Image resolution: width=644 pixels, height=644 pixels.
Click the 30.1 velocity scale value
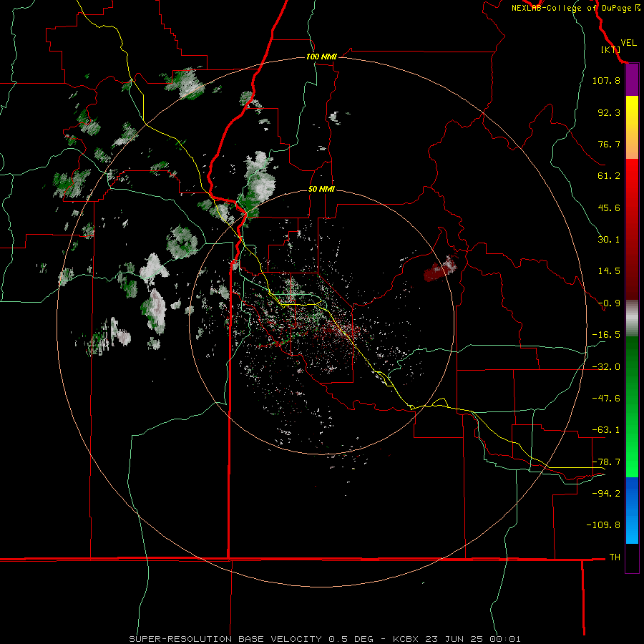[x=609, y=240]
